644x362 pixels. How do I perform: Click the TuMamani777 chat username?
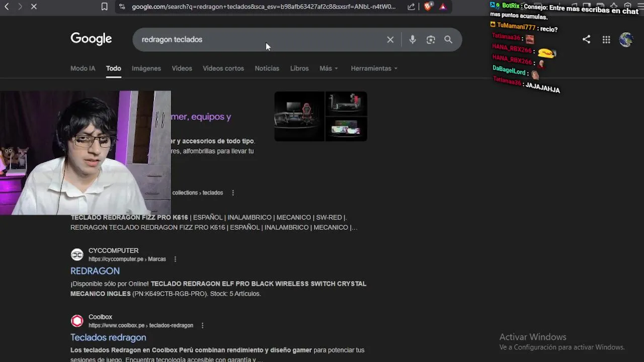[x=516, y=27]
